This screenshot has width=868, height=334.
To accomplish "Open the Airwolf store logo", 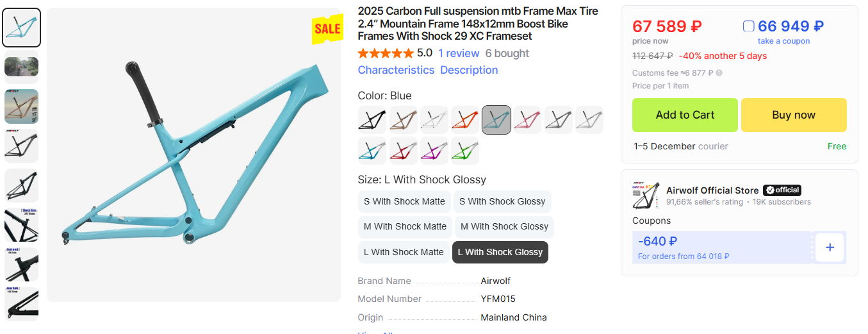I will point(646,196).
